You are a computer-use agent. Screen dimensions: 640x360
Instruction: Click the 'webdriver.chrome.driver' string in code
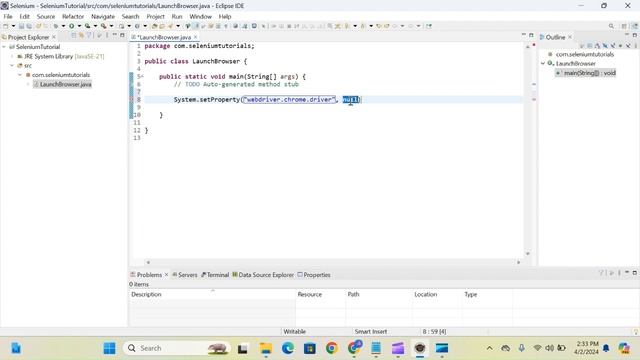tap(289, 100)
